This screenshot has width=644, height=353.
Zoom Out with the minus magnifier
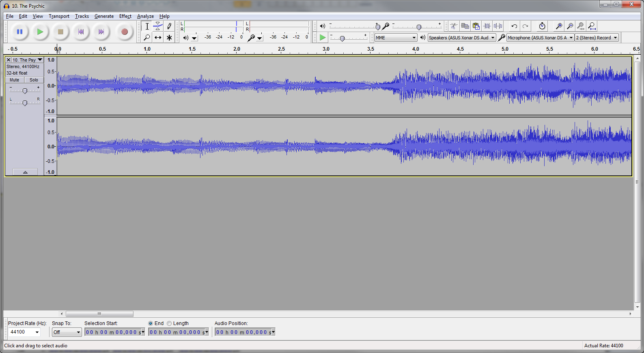click(570, 26)
